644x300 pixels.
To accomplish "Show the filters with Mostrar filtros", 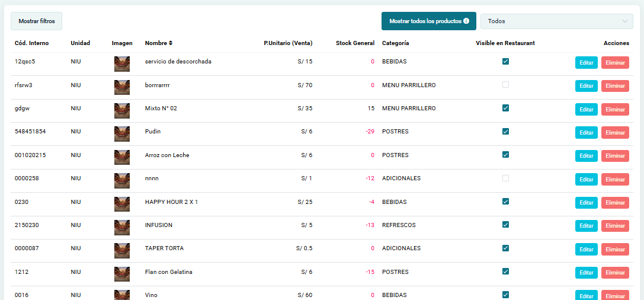I will [x=37, y=21].
